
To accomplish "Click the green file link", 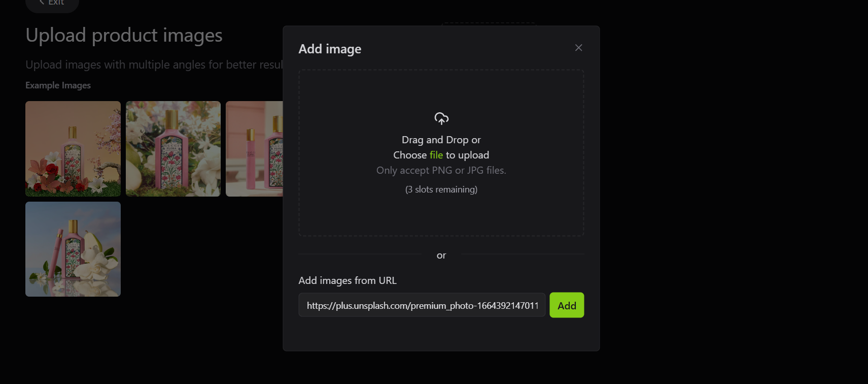I will pos(436,155).
